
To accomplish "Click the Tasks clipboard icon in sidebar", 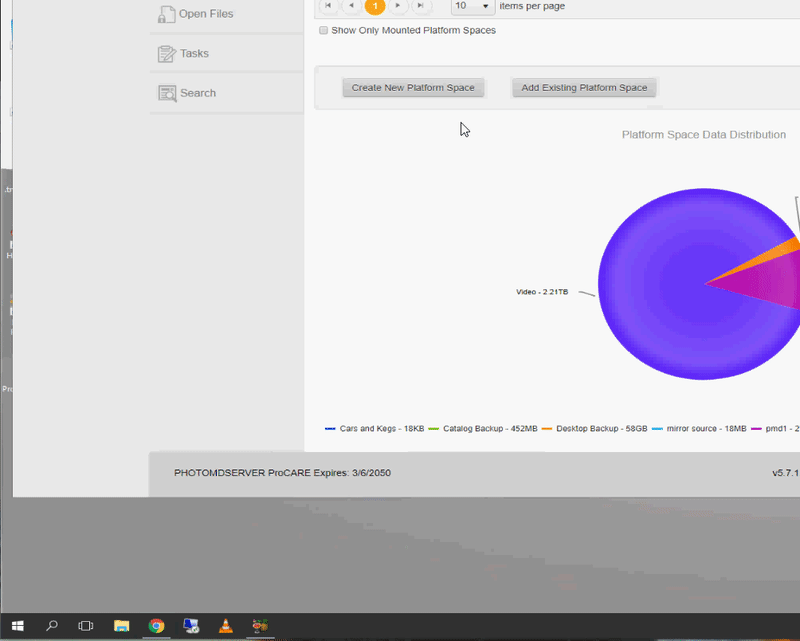I will (x=166, y=54).
